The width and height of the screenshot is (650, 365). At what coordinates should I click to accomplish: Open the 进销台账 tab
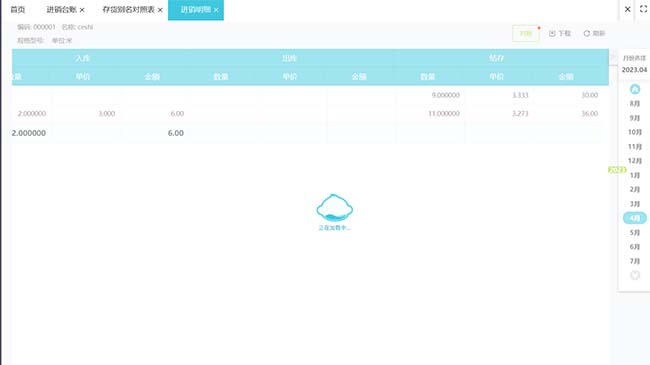point(61,10)
